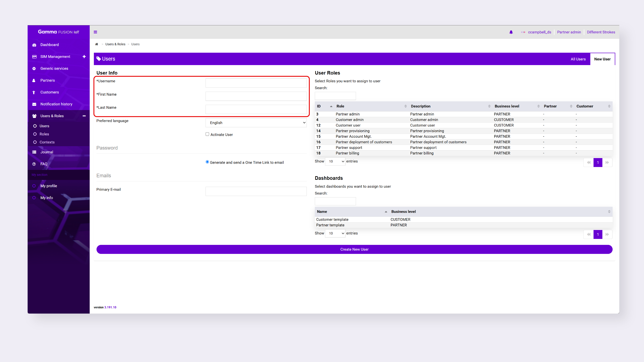Open the notifications bell icon

point(511,32)
